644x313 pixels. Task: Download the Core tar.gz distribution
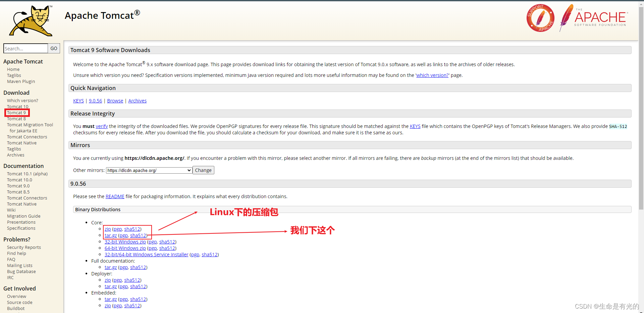coord(111,235)
